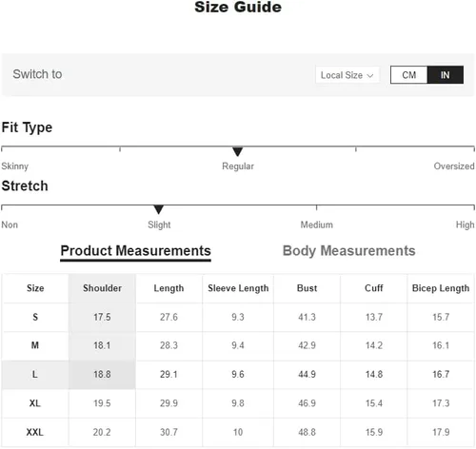The image size is (476, 449).
Task: Click the Stretch Slight marker triangle
Action: pyautogui.click(x=158, y=209)
